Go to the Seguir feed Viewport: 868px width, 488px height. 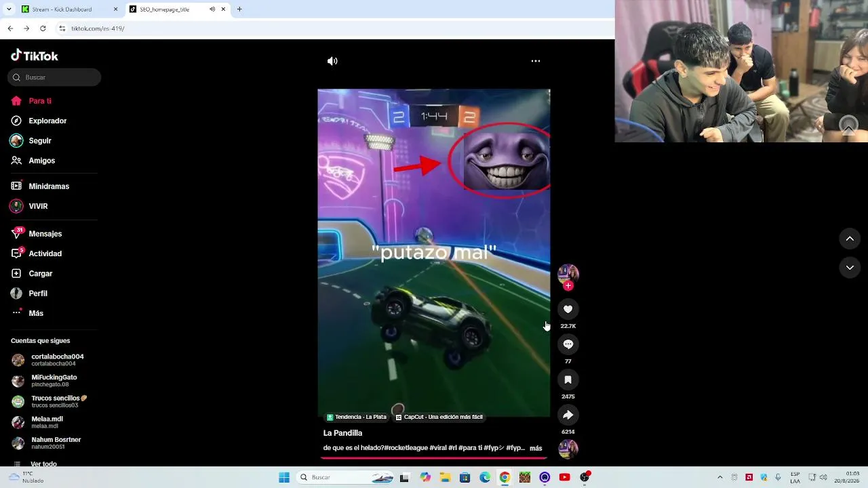tap(31, 141)
